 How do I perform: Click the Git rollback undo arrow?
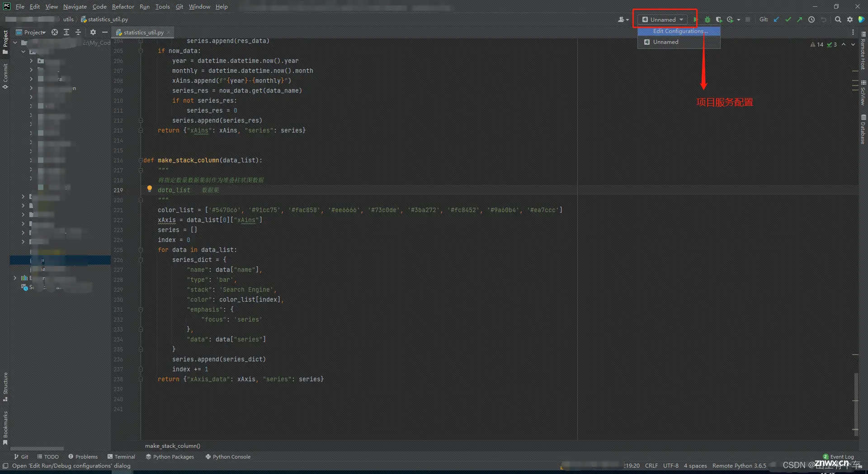click(x=823, y=19)
